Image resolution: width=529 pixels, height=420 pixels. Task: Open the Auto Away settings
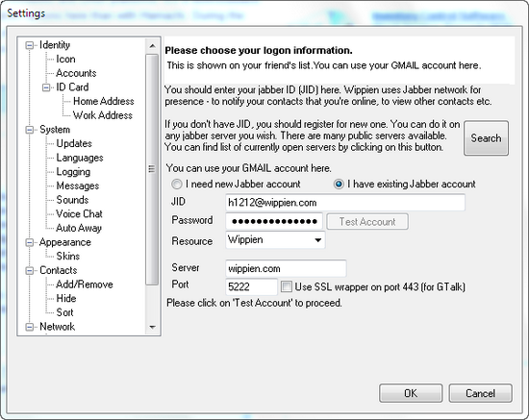79,228
